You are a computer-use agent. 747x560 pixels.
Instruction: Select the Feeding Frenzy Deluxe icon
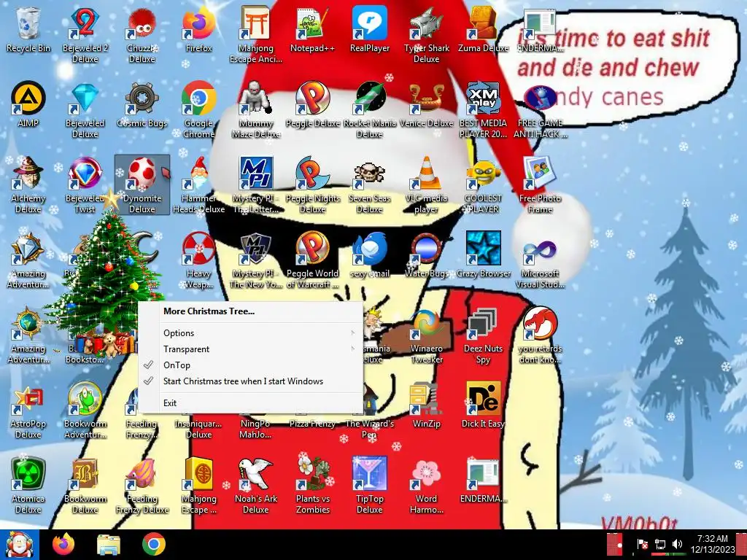click(142, 485)
